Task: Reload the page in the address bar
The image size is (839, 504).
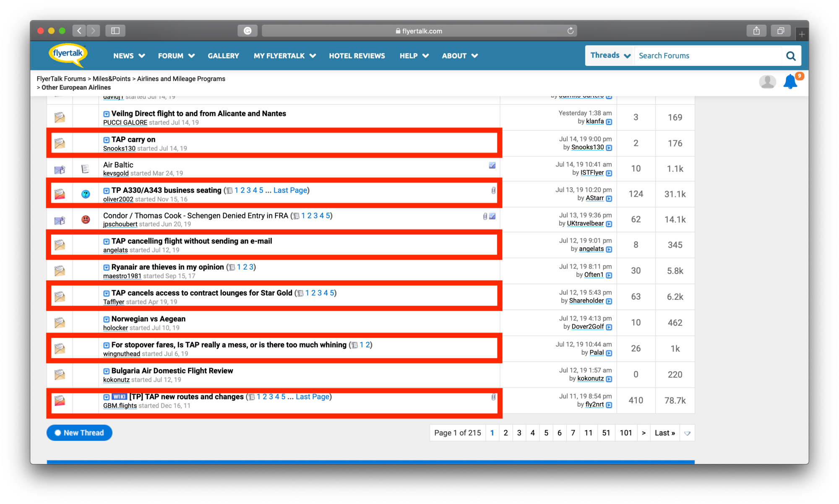Action: [x=571, y=31]
